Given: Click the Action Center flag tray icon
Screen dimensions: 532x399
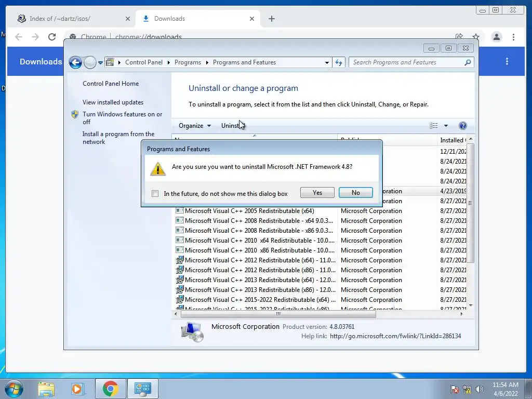Looking at the screenshot, I should (454, 389).
